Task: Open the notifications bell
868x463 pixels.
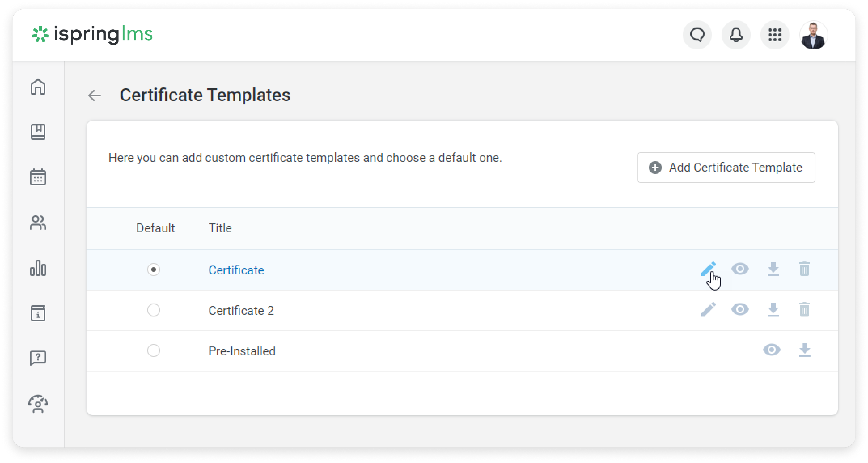Action: [736, 35]
